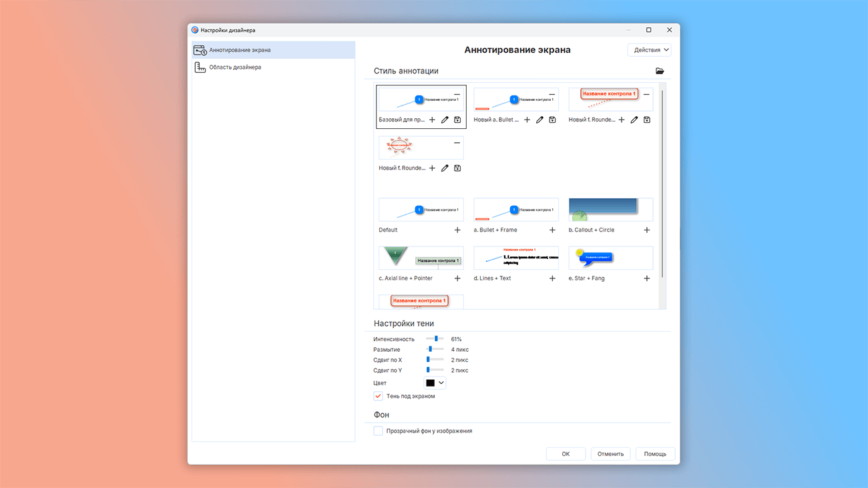This screenshot has height=488, width=868.
Task: Click the OK button
Action: coord(566,454)
